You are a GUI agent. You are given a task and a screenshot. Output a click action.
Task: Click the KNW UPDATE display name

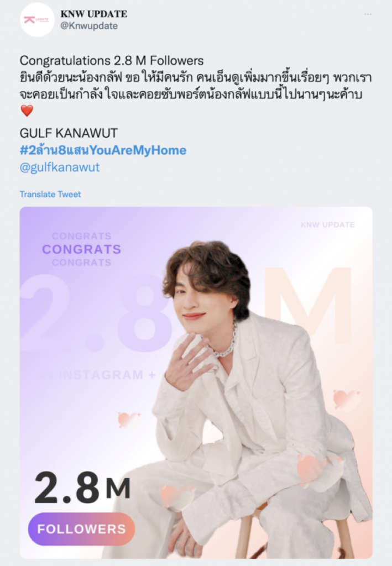tap(94, 14)
